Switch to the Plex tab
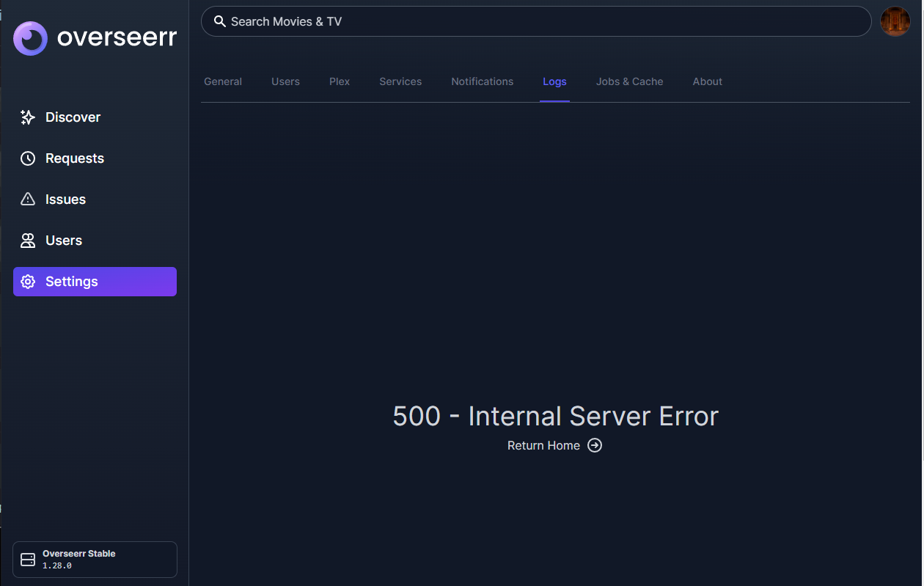This screenshot has height=586, width=924. click(340, 81)
